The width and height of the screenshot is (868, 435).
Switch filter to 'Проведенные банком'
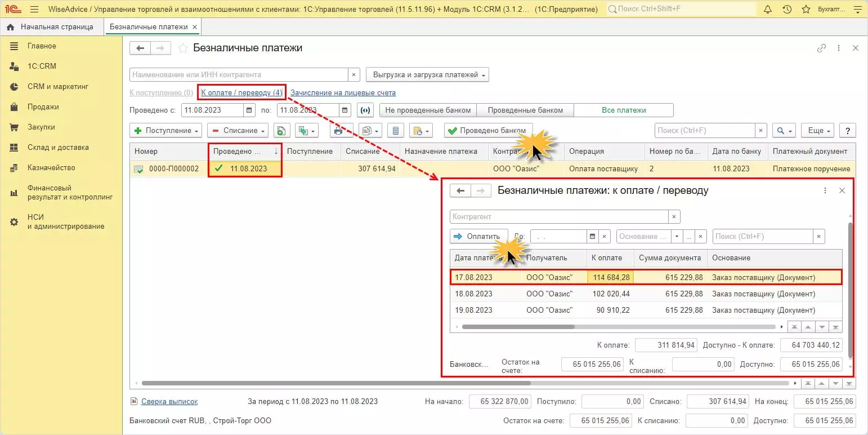pyautogui.click(x=525, y=110)
